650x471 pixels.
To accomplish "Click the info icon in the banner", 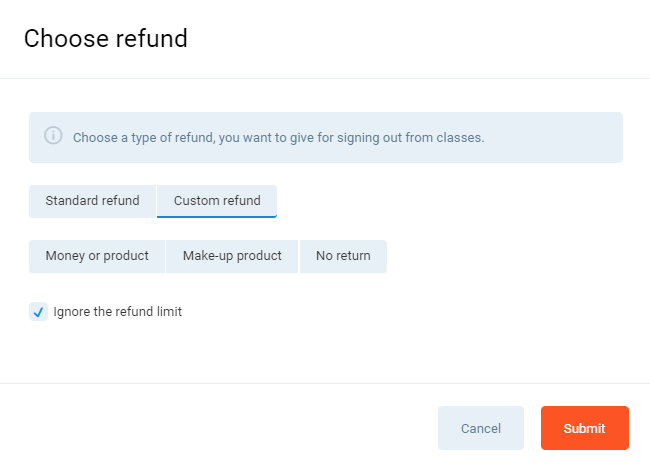I will tap(53, 136).
